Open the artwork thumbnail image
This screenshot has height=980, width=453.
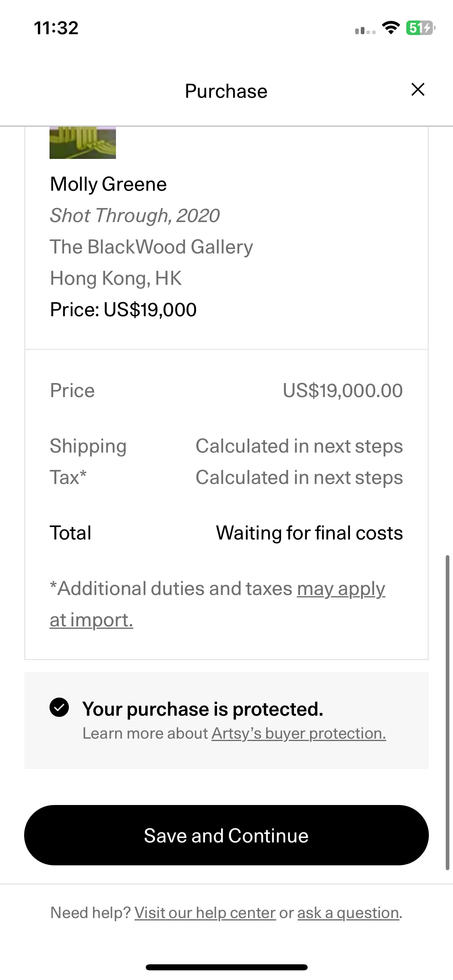click(83, 142)
